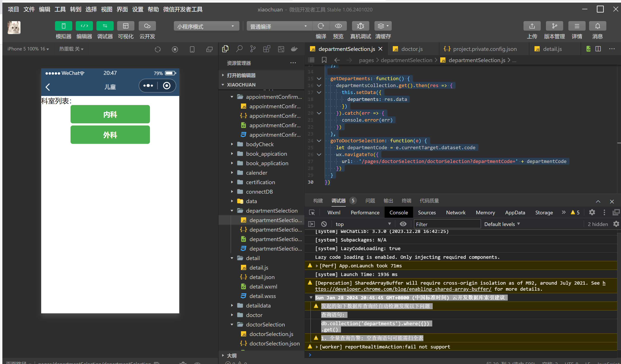Open the Cloud Development (云开发) icon

147,26
